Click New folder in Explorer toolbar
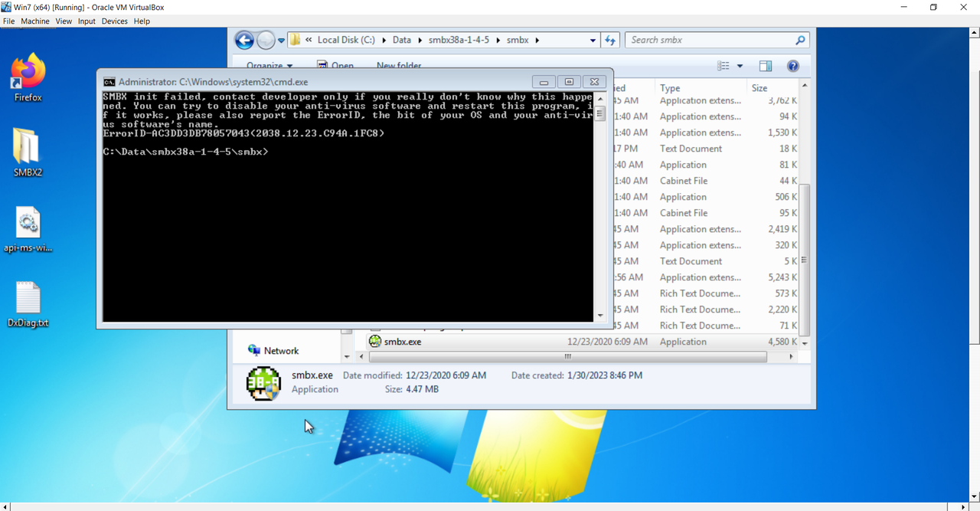The image size is (980, 511). click(399, 66)
